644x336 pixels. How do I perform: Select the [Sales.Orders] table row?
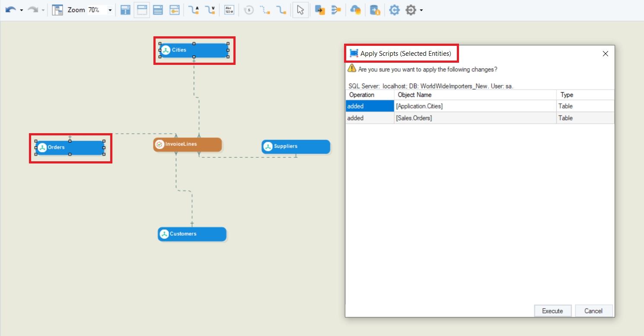coord(475,118)
